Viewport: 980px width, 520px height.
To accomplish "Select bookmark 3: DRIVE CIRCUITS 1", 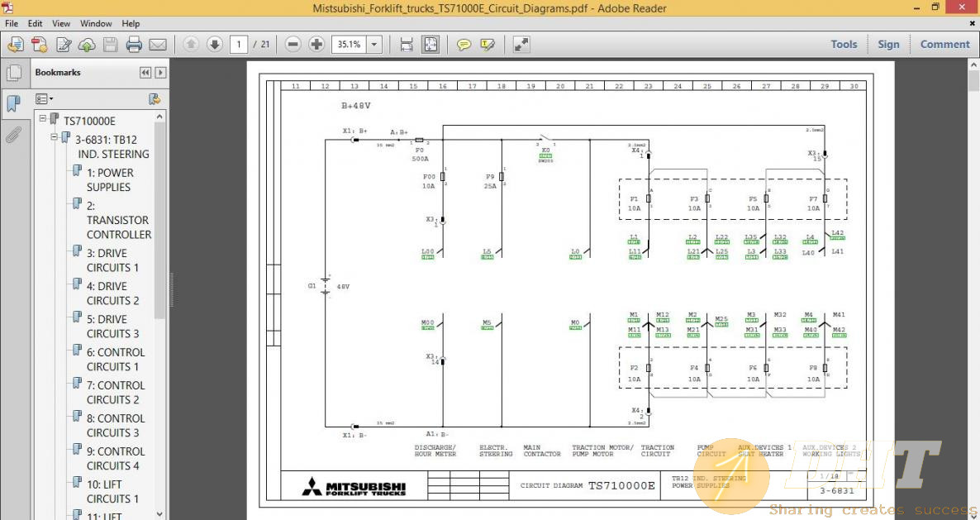I will tap(112, 260).
